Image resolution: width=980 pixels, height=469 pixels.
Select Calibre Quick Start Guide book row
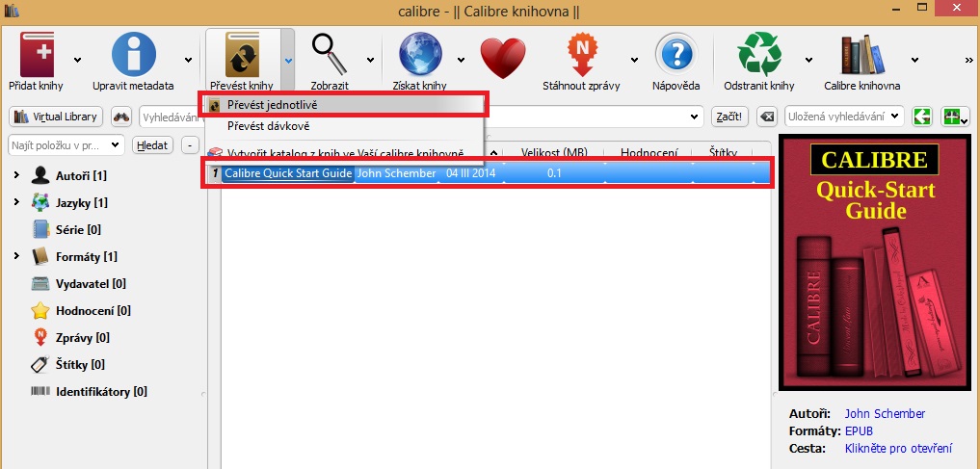pyautogui.click(x=489, y=173)
